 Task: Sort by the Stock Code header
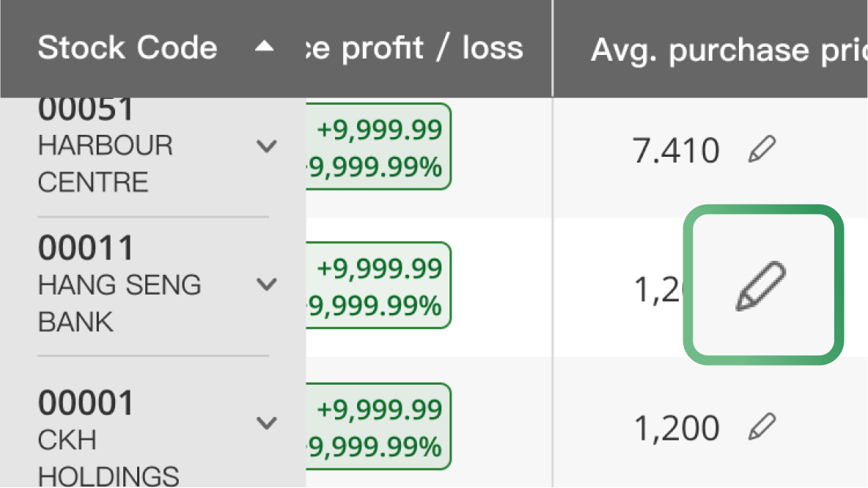pos(128,48)
